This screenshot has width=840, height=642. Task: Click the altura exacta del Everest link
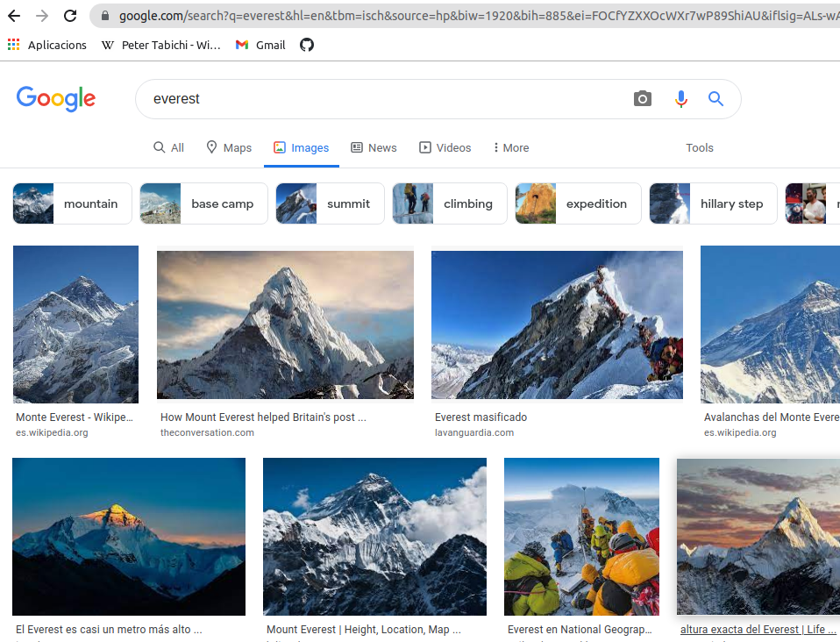[752, 629]
